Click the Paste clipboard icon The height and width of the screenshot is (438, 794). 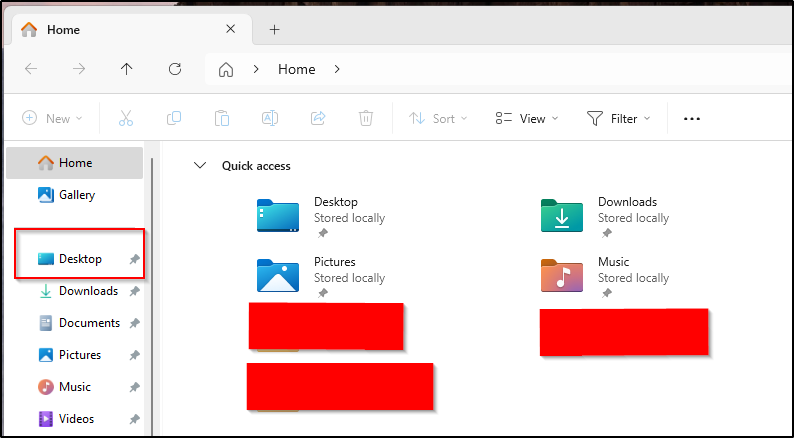tap(222, 118)
